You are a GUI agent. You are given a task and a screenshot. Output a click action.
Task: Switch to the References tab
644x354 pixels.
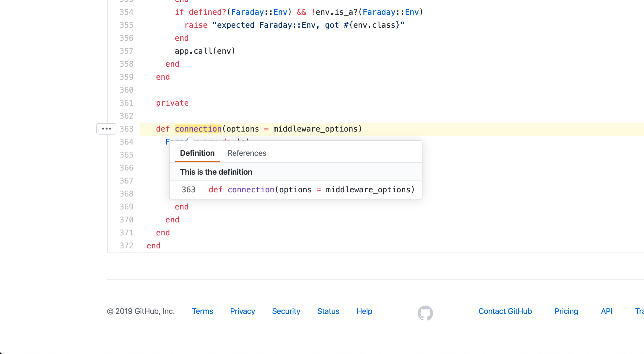pyautogui.click(x=247, y=153)
